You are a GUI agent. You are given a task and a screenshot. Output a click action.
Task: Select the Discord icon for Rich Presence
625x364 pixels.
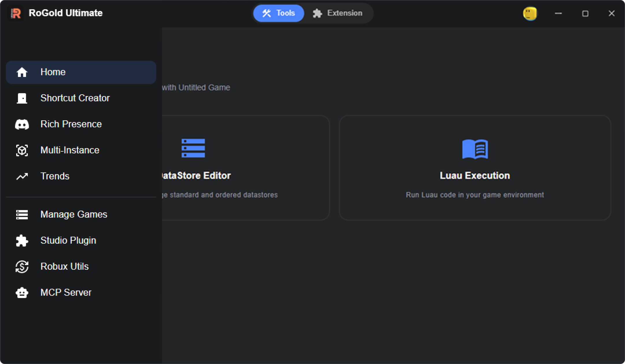(22, 124)
